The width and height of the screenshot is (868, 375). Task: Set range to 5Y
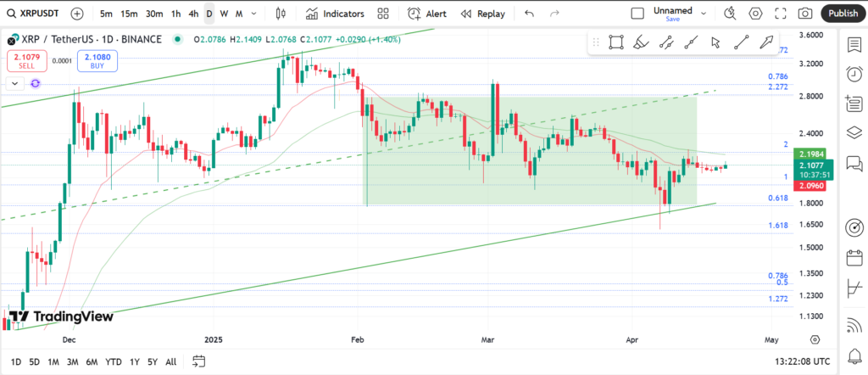pyautogui.click(x=153, y=361)
